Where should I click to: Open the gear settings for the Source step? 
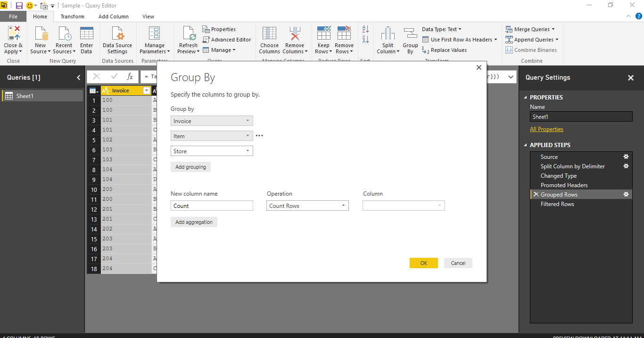pos(626,157)
